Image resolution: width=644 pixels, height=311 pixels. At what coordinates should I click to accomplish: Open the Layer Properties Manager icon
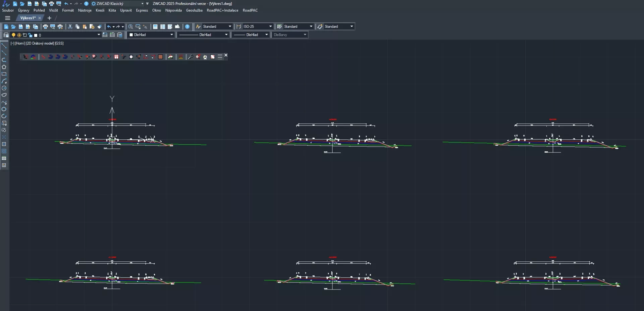(6, 35)
